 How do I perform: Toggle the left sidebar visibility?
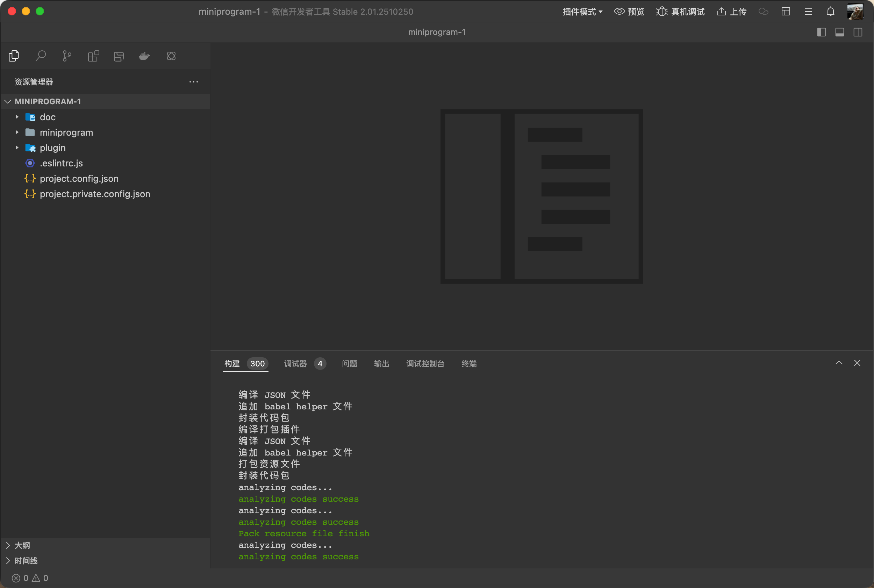[822, 32]
